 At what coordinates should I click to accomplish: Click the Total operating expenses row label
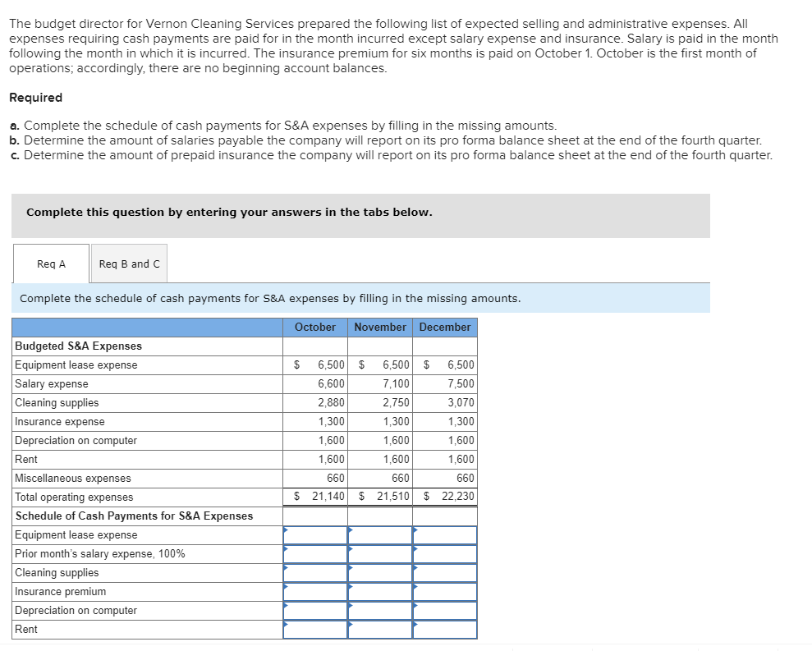pyautogui.click(x=74, y=497)
